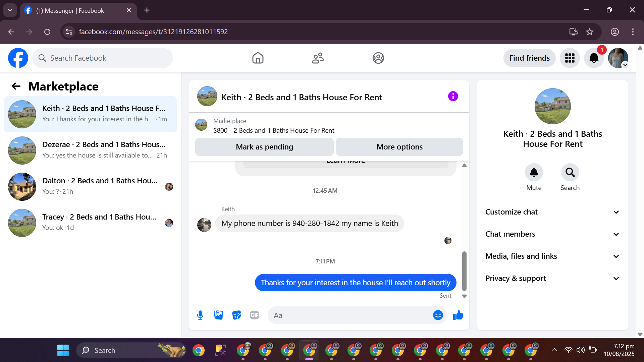The height and width of the screenshot is (362, 644).
Task: Expand Chat members section
Action: coord(552,234)
